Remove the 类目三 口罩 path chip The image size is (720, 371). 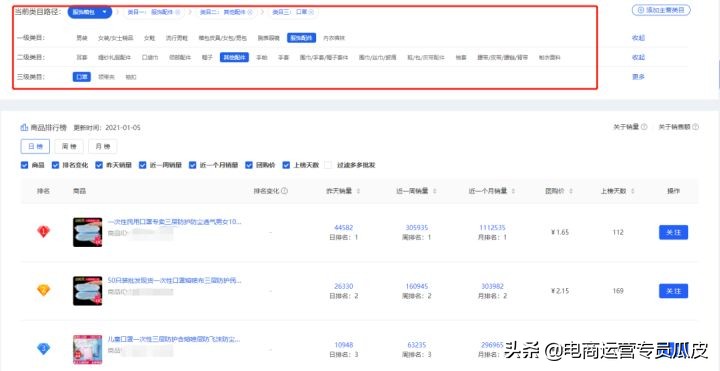312,12
